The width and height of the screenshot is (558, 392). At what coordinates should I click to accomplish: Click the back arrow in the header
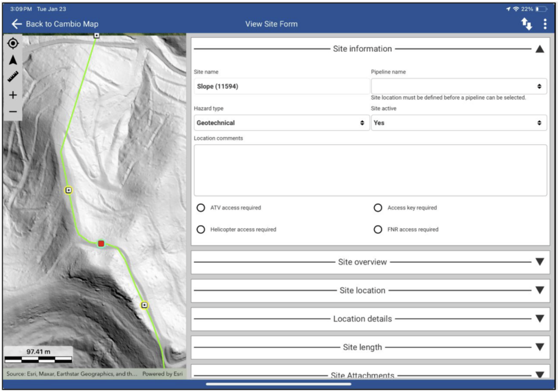tap(15, 24)
